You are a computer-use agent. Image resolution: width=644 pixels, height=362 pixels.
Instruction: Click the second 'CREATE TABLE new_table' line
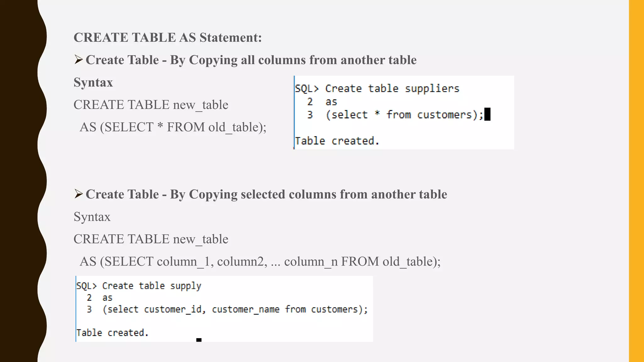151,239
